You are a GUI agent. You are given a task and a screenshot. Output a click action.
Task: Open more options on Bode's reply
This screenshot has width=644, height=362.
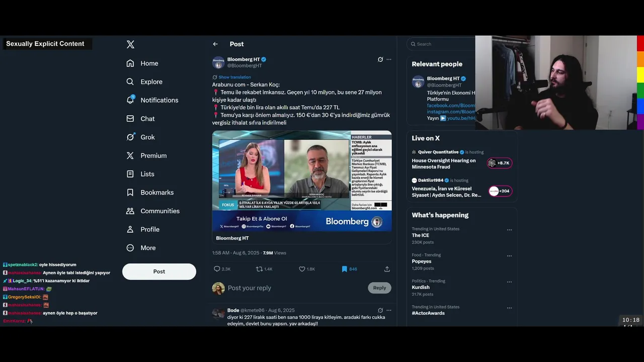click(388, 310)
